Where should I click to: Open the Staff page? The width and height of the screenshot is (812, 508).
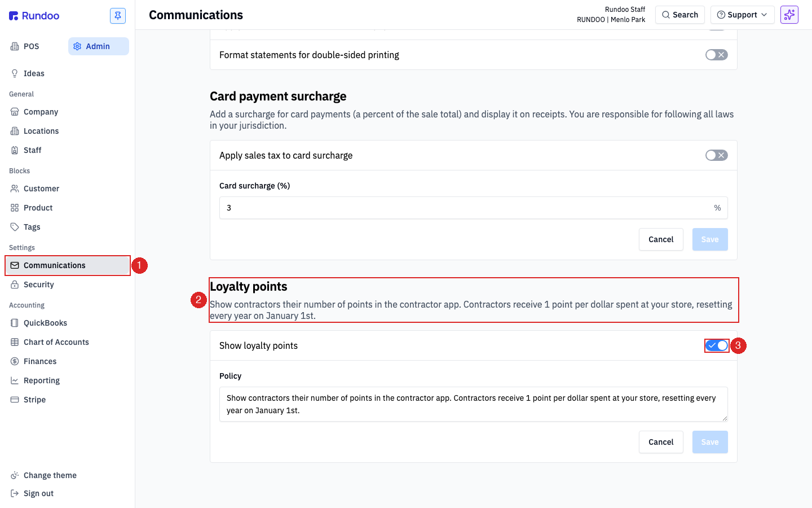tap(67, 150)
